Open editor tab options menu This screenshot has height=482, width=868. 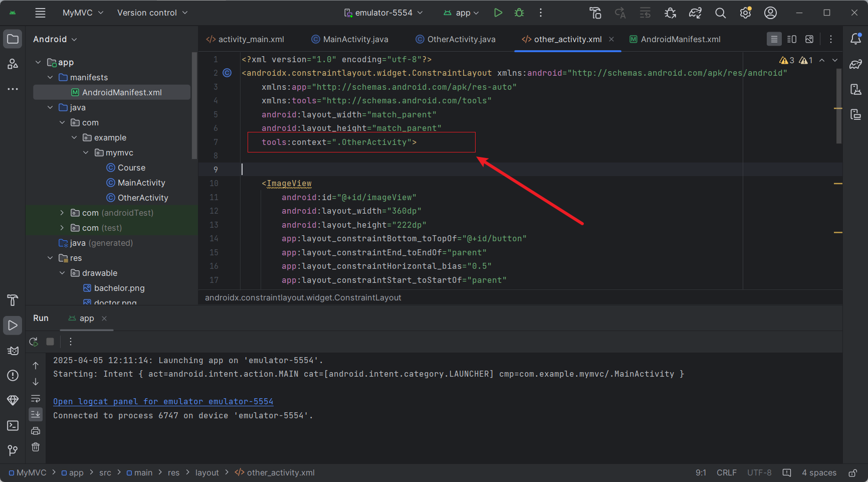point(831,39)
